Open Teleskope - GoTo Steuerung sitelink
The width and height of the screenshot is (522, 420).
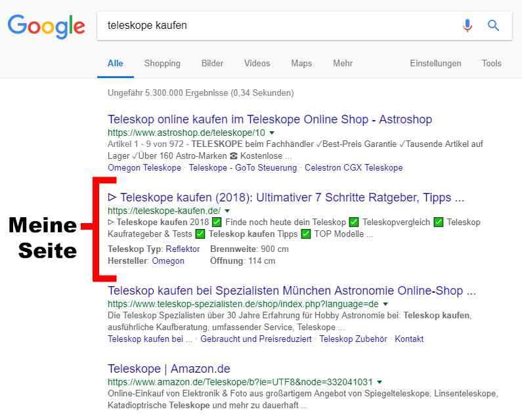coord(243,168)
